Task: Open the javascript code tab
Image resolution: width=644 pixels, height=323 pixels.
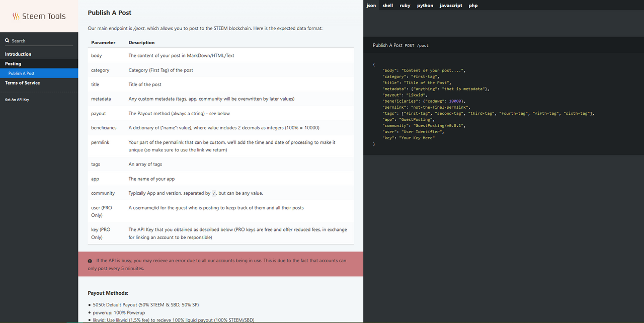Action: (451, 6)
